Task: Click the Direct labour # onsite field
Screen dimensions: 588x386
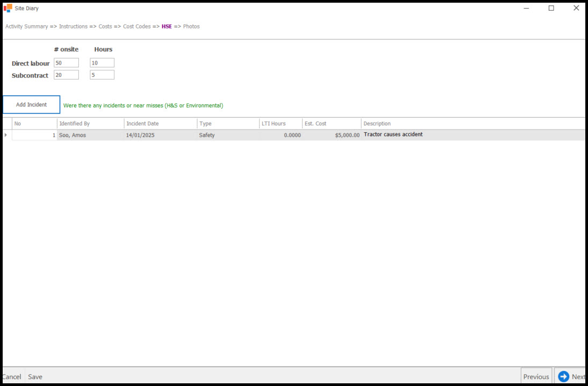Action: [66, 63]
